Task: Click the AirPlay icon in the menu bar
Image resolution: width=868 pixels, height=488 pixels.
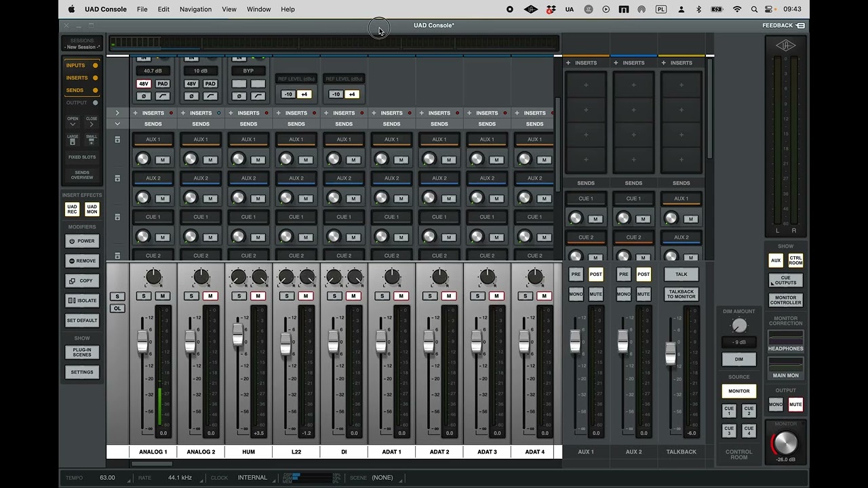Action: pyautogui.click(x=642, y=9)
